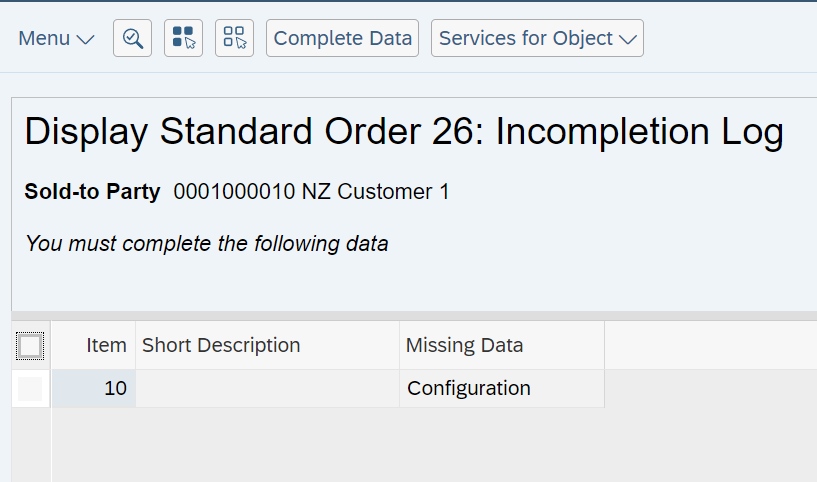Screen dimensions: 817x482
Task: Click the Incompletion Log page title
Action: tap(403, 132)
